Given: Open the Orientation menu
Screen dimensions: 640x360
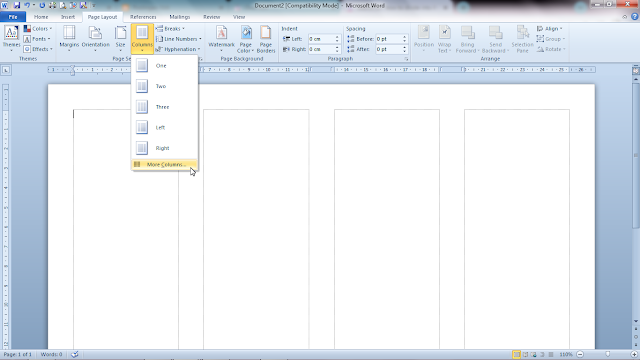Looking at the screenshot, I should pos(96,39).
